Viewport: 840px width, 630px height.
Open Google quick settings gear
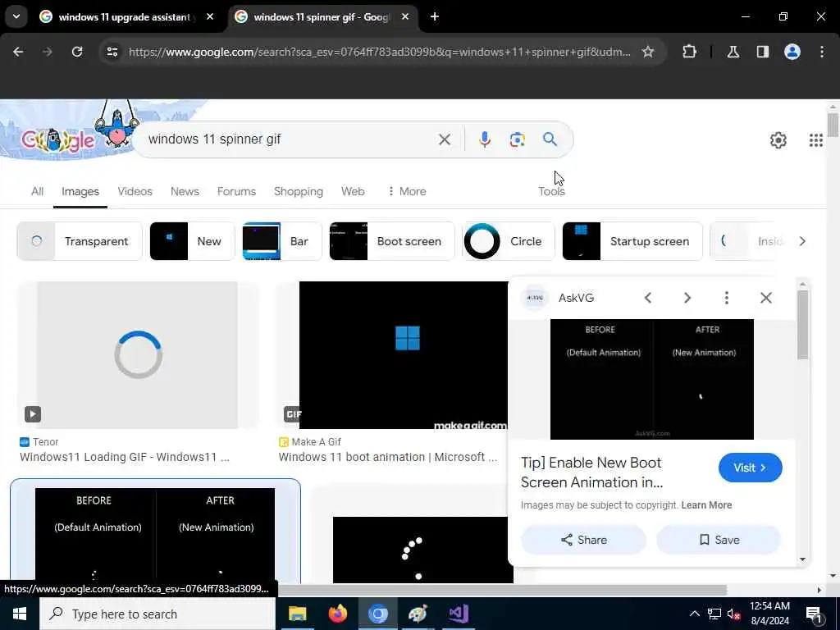[x=778, y=140]
